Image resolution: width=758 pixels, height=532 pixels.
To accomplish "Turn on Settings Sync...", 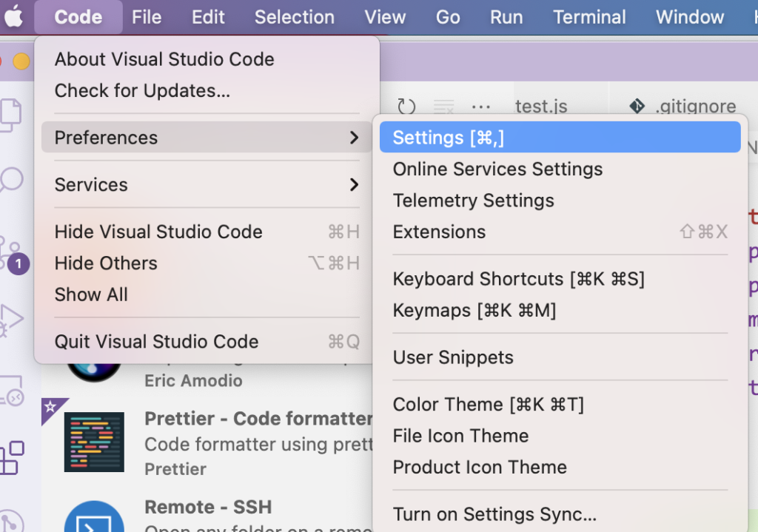I will (560, 514).
